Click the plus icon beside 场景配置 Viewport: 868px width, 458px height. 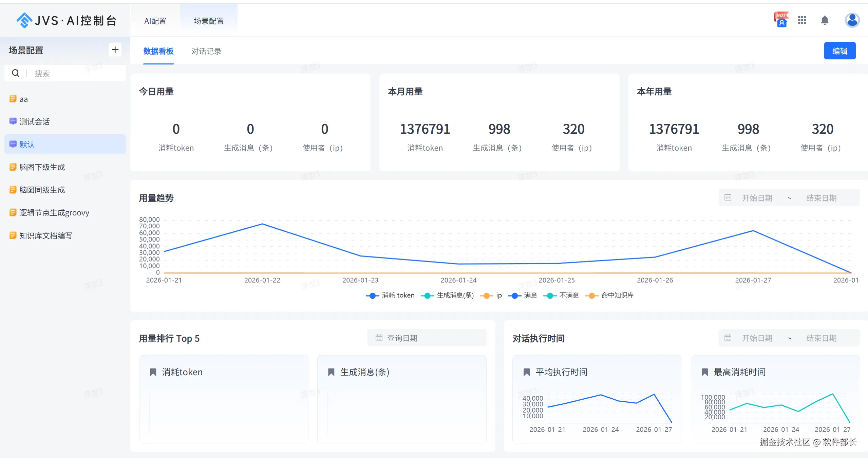point(115,50)
